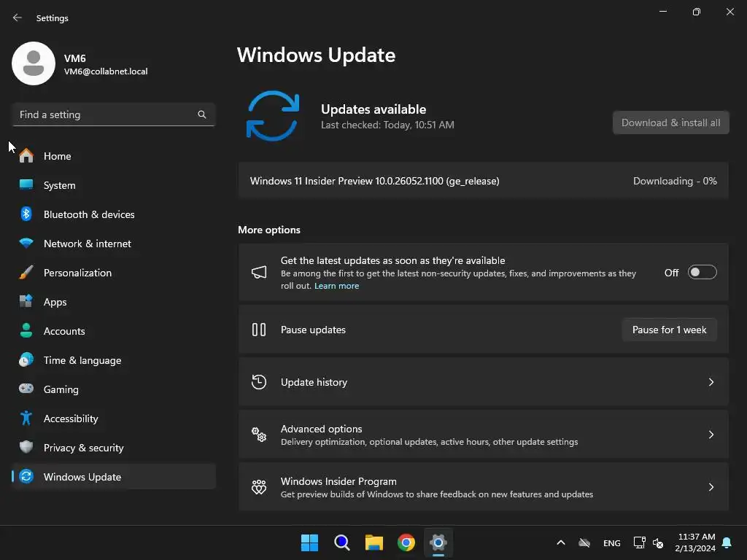This screenshot has width=747, height=560.
Task: Click the OneDrive cloud tray icon
Action: pos(584,542)
